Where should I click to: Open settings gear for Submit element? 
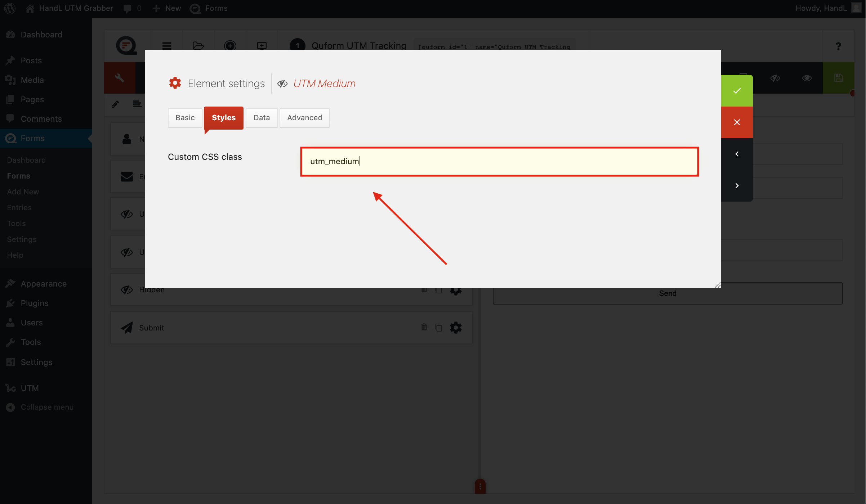456,328
